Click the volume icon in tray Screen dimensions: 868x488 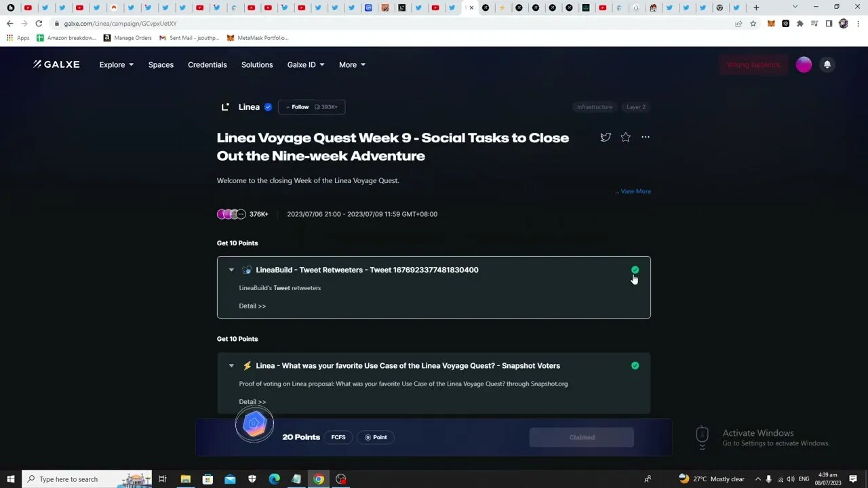click(x=790, y=479)
